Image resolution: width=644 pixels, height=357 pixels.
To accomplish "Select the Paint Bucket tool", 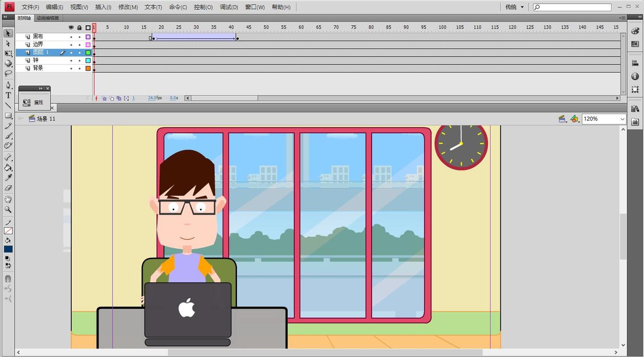I will [x=8, y=168].
